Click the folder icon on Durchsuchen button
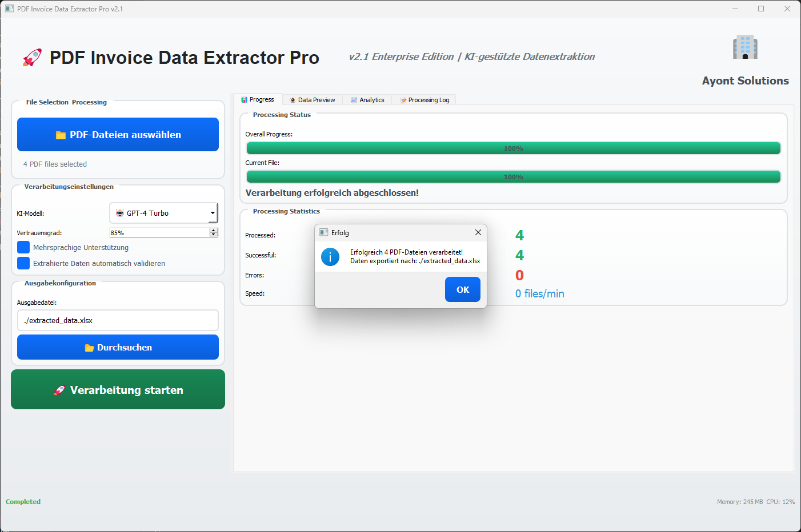The height and width of the screenshot is (532, 801). 89,348
